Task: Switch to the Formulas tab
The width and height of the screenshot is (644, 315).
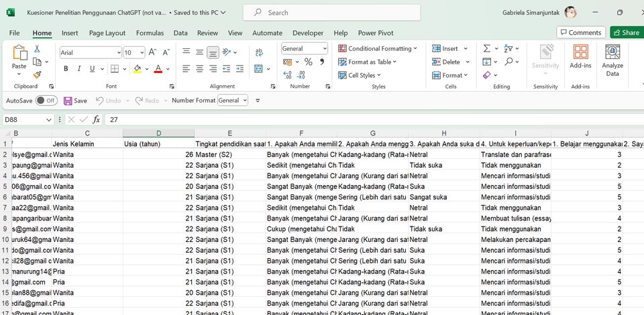Action: pyautogui.click(x=150, y=33)
